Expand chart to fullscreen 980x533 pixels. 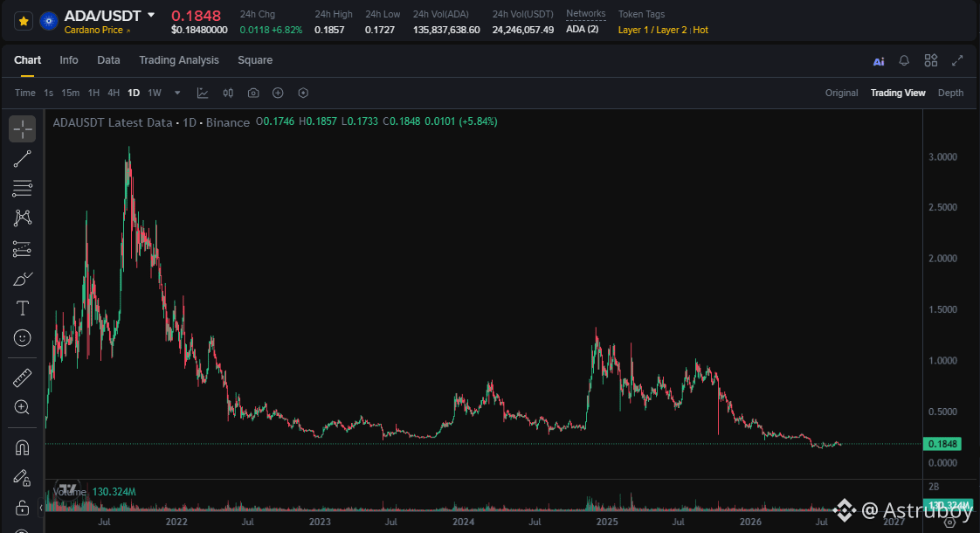(x=957, y=60)
